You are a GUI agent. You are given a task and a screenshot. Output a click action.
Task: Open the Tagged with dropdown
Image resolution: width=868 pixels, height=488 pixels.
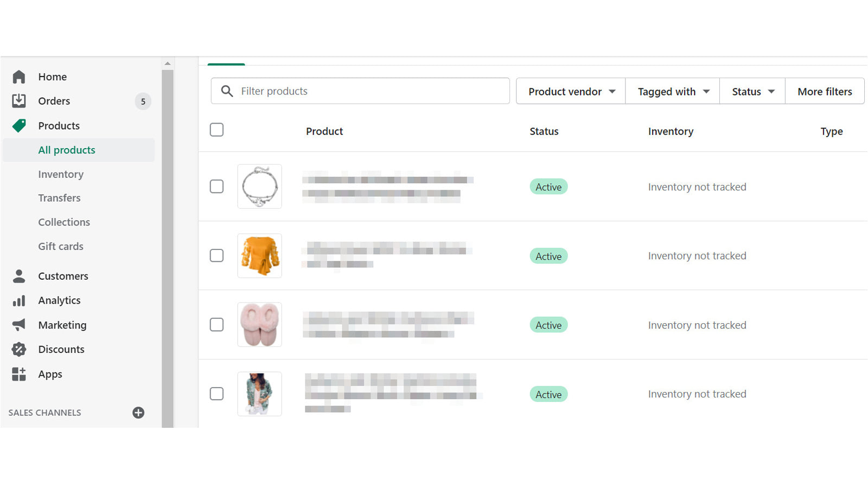[x=673, y=91]
